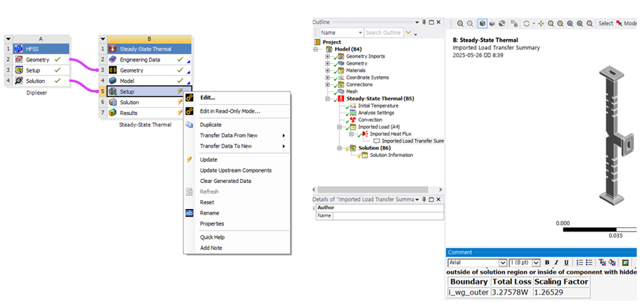The width and height of the screenshot is (644, 305).
Task: Expand the Geometry Imports node
Action: click(327, 56)
